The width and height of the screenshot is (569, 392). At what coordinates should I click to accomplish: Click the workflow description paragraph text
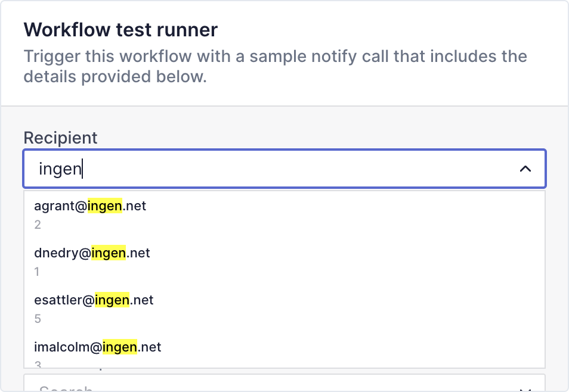point(275,66)
